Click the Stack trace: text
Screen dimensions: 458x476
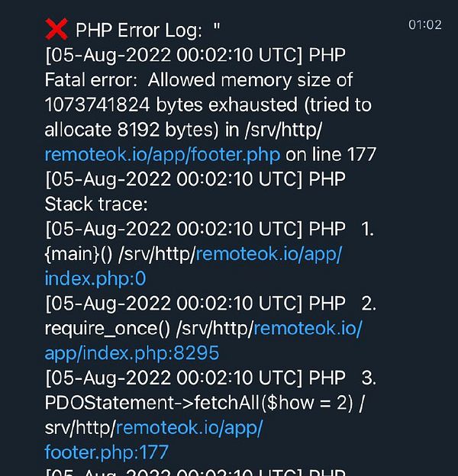point(96,204)
